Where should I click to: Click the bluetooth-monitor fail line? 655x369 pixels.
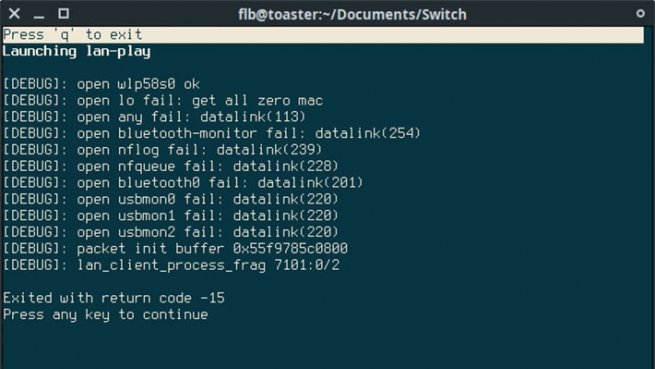pyautogui.click(x=212, y=133)
